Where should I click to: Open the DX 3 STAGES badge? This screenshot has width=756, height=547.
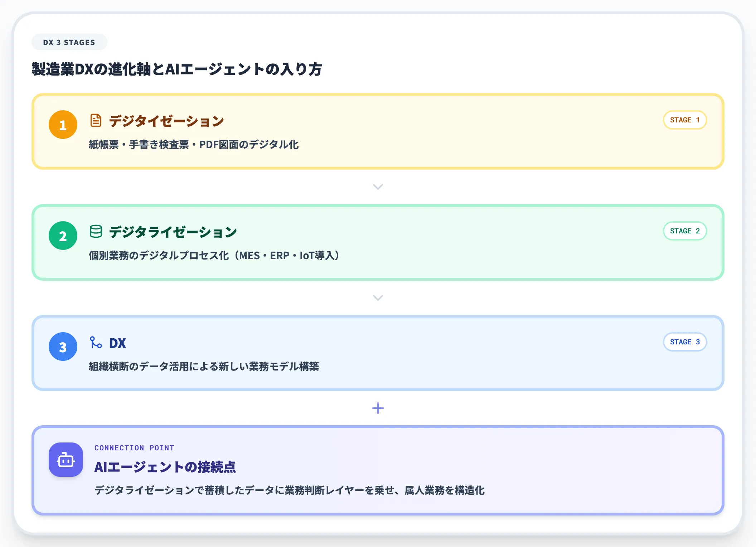pyautogui.click(x=69, y=42)
